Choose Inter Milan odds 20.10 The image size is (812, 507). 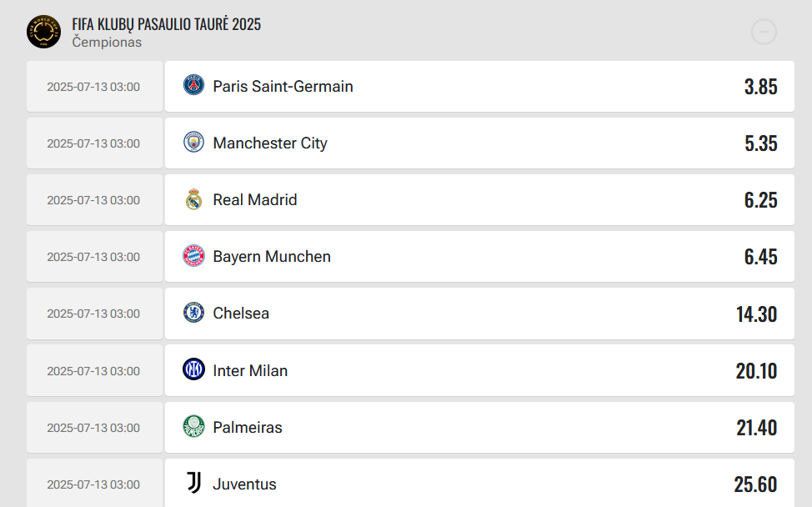coord(757,371)
